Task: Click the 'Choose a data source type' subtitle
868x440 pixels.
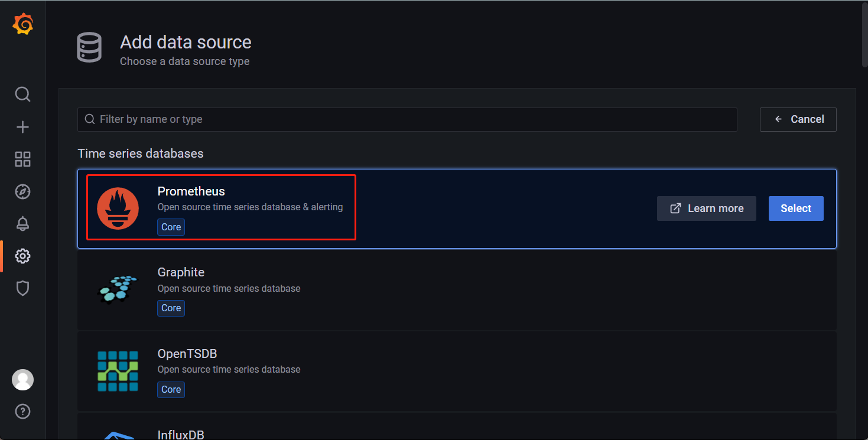Action: (184, 61)
